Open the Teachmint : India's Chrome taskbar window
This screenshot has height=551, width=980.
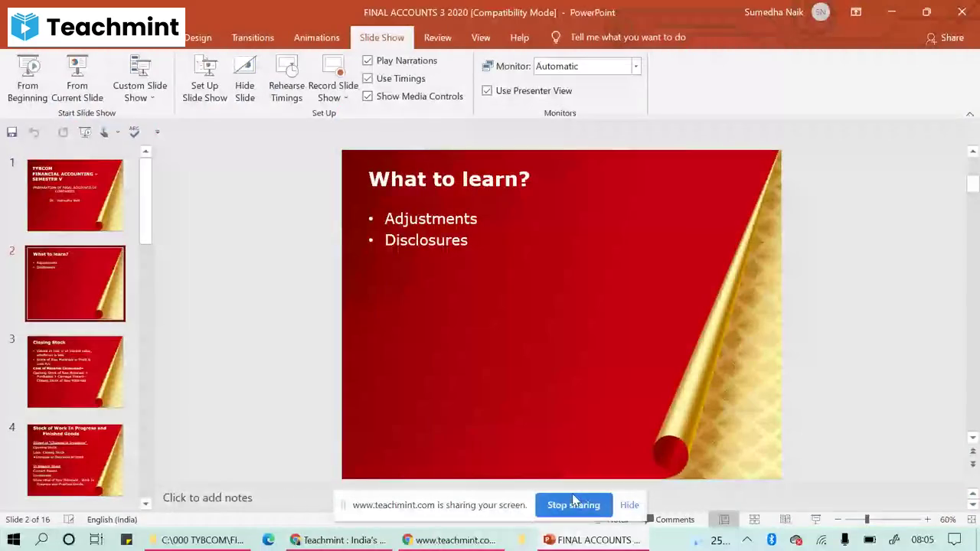point(338,540)
